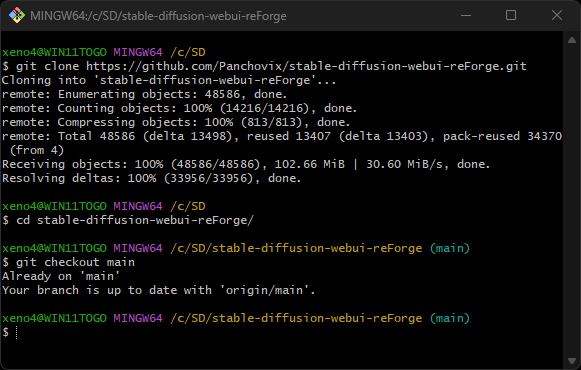This screenshot has width=581, height=370.
Task: Click the "Receiving objects: 100%" line
Action: click(x=246, y=164)
